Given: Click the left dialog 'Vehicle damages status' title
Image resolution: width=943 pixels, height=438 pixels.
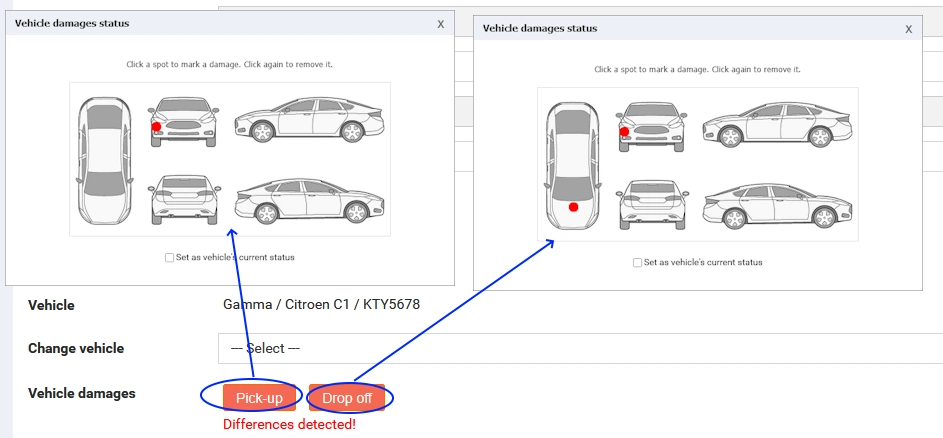Looking at the screenshot, I should [x=72, y=23].
